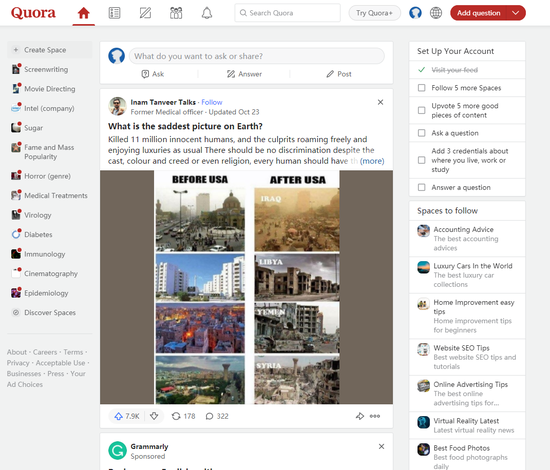The width and height of the screenshot is (550, 470).
Task: Tick the Ask a question checkbox
Action: click(422, 133)
